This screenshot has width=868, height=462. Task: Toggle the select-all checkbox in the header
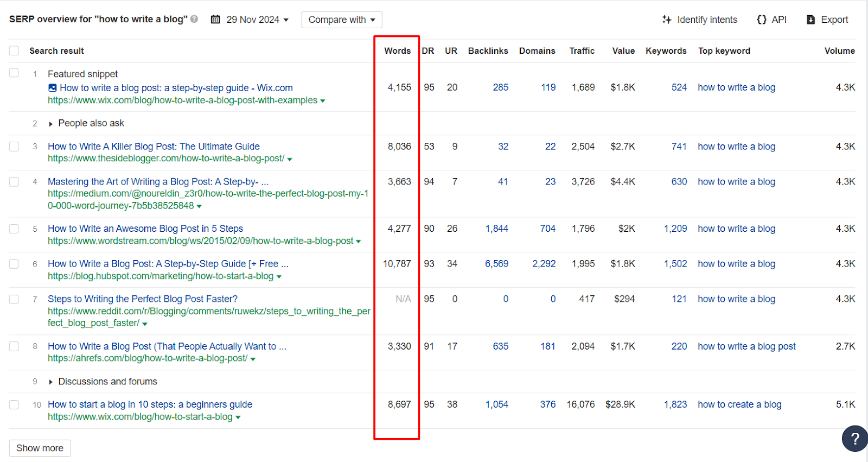pyautogui.click(x=14, y=50)
